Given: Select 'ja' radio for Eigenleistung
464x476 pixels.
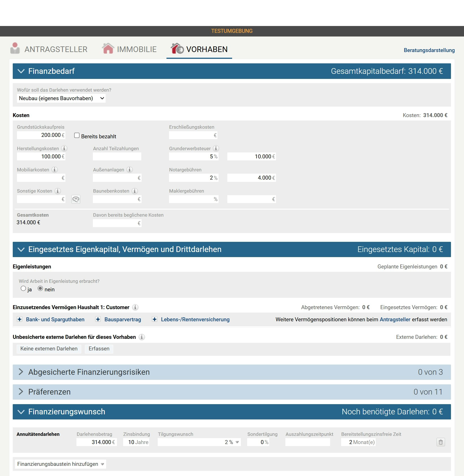Looking at the screenshot, I should tap(23, 288).
